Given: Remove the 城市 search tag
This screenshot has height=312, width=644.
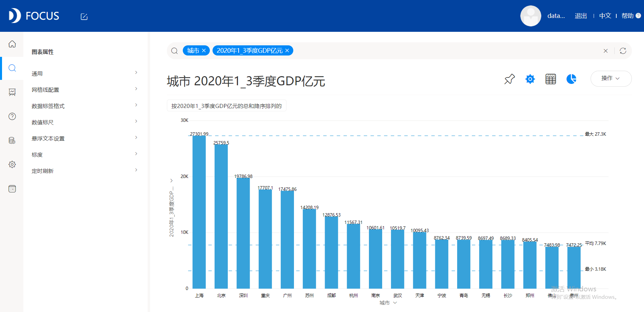Looking at the screenshot, I should pyautogui.click(x=204, y=50).
